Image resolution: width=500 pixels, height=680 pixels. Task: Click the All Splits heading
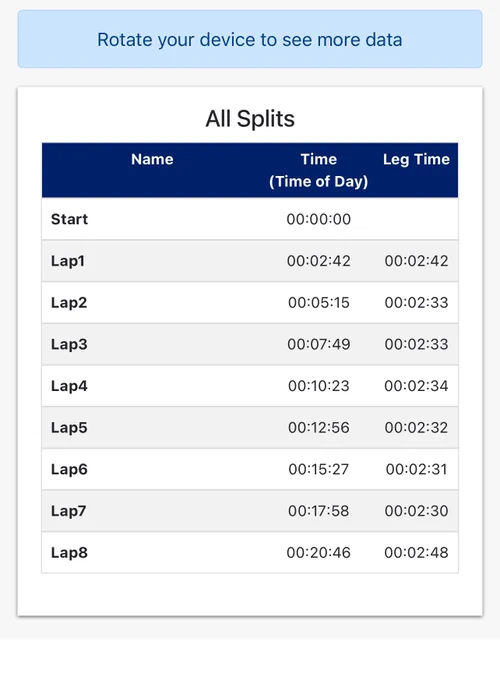[x=250, y=118]
